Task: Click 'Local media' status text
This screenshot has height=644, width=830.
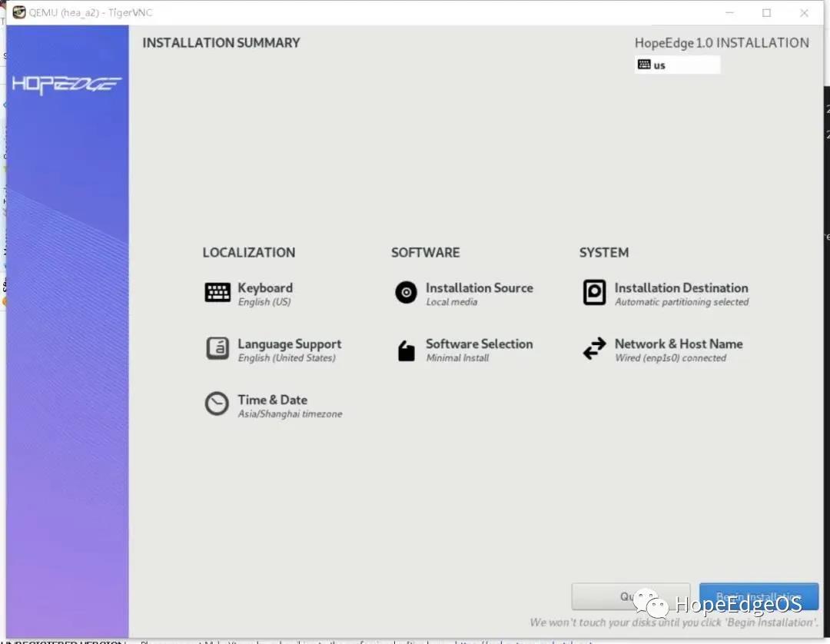Action: point(452,302)
